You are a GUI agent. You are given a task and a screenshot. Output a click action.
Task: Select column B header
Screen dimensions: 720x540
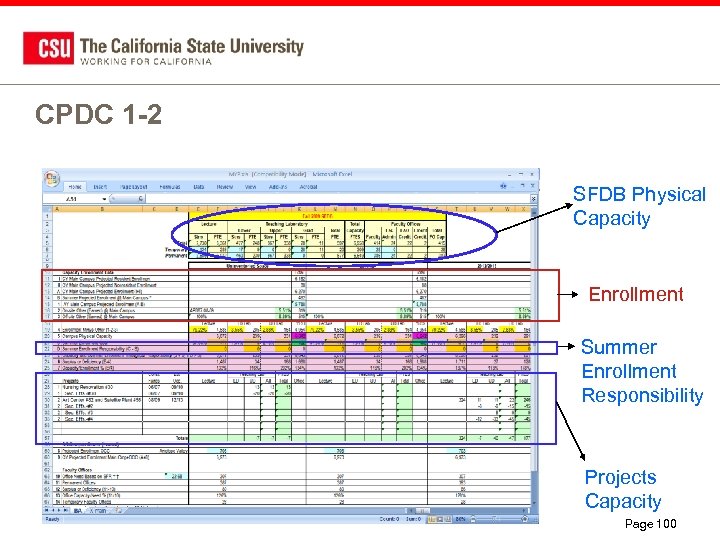click(102, 209)
